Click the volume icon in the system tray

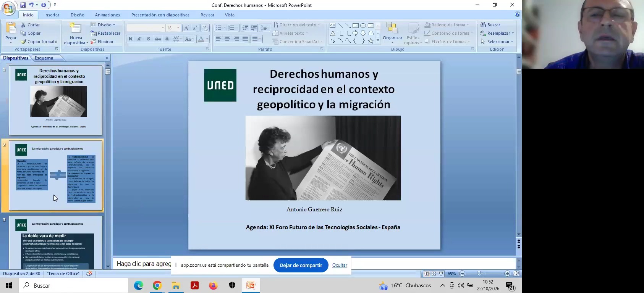461,285
